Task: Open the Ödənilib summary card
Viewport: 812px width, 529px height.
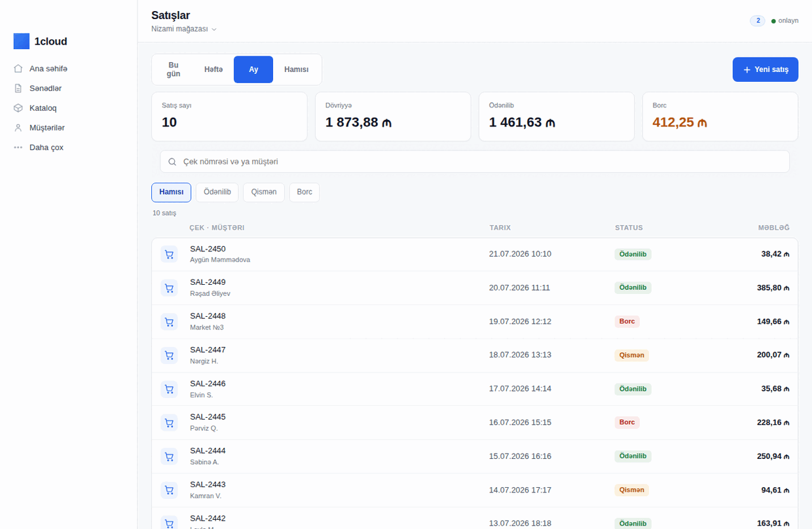Action: tap(557, 117)
